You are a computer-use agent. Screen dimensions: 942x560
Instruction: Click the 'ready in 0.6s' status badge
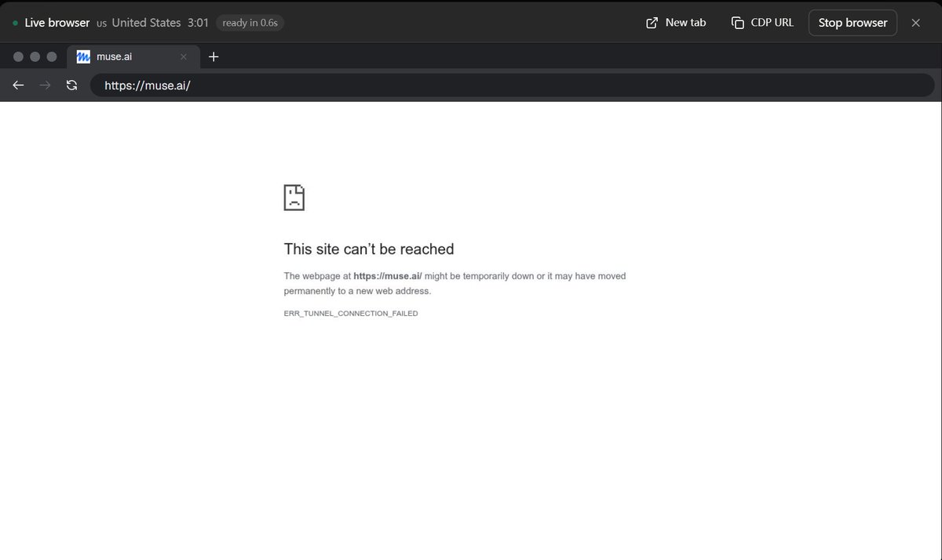pos(250,23)
